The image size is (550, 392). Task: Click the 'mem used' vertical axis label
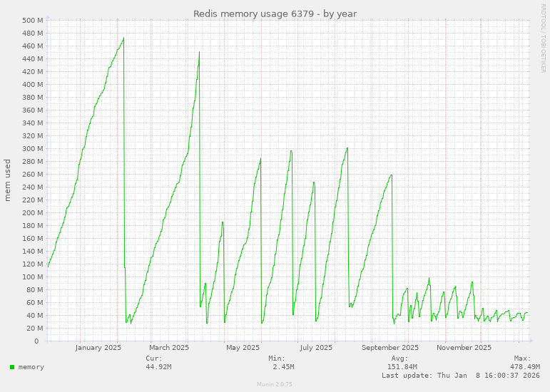[x=7, y=180]
